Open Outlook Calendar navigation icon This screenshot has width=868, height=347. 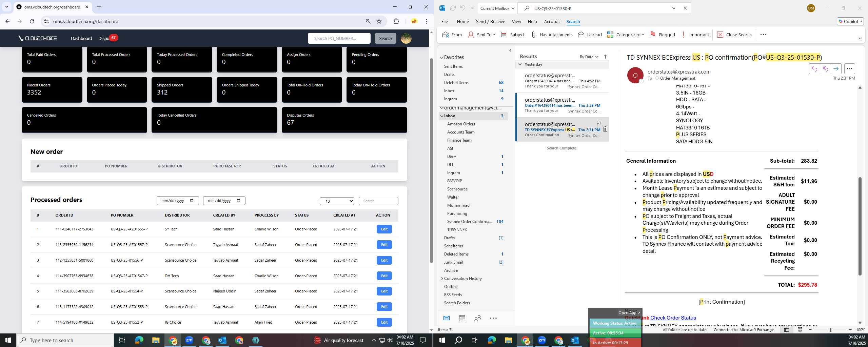(462, 318)
